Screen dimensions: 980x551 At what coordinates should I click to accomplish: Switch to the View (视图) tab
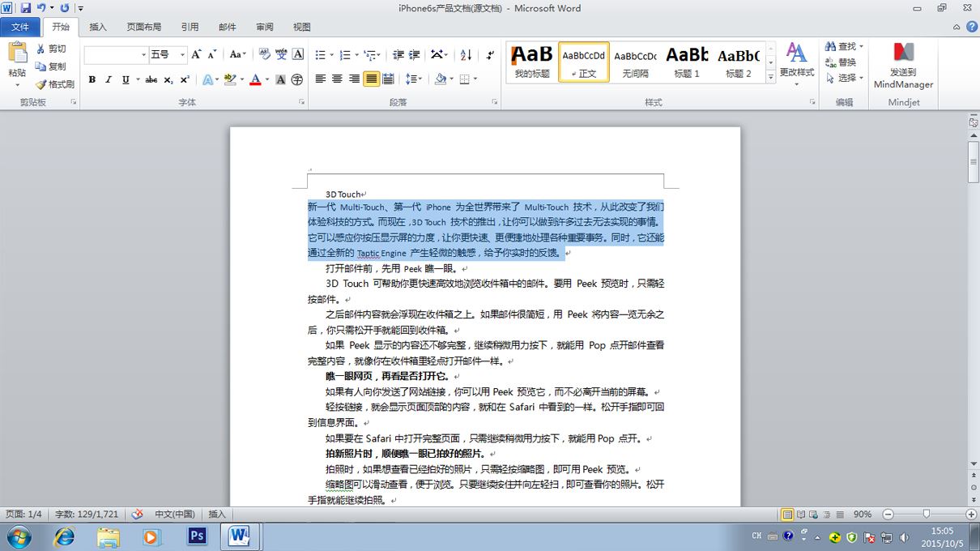click(x=301, y=27)
